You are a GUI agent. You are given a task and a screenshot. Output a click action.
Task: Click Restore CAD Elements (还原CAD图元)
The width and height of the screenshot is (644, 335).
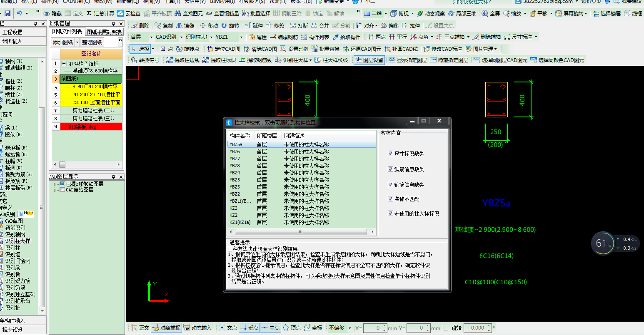click(x=362, y=49)
